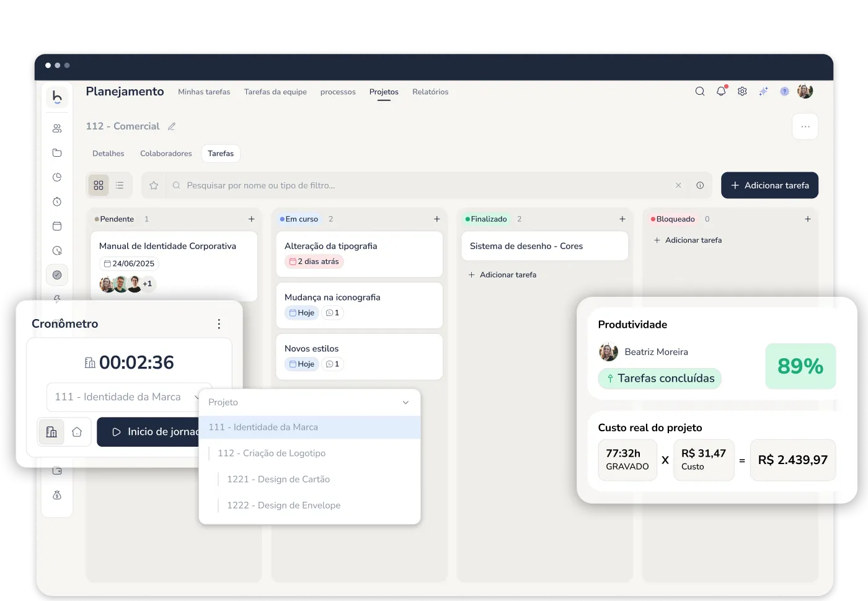Add task to Em curso column with plus
The image size is (868, 601).
point(436,219)
